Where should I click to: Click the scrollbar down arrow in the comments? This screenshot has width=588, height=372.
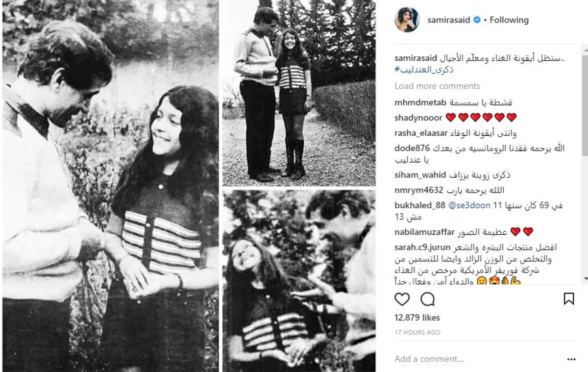coord(585,278)
